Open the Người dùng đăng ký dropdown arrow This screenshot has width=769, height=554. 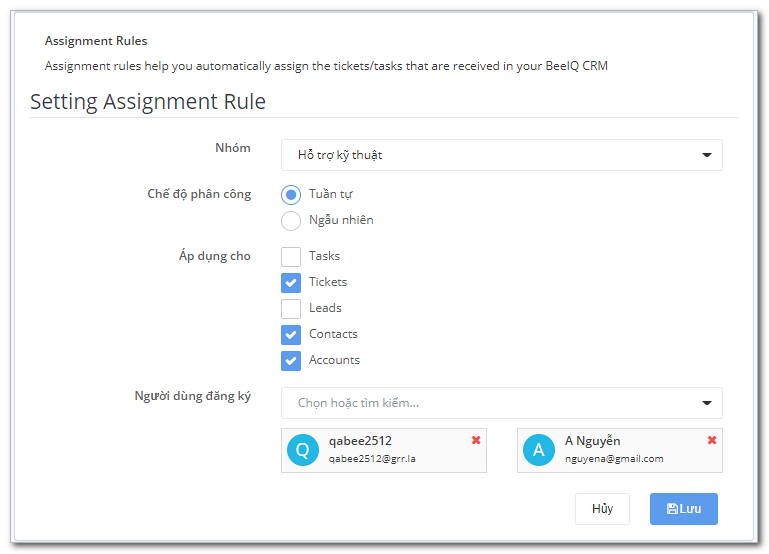pos(706,403)
